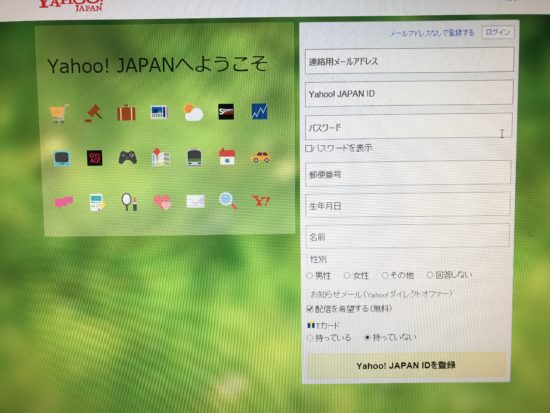Open the Finance stock chart icon

[x=260, y=112]
